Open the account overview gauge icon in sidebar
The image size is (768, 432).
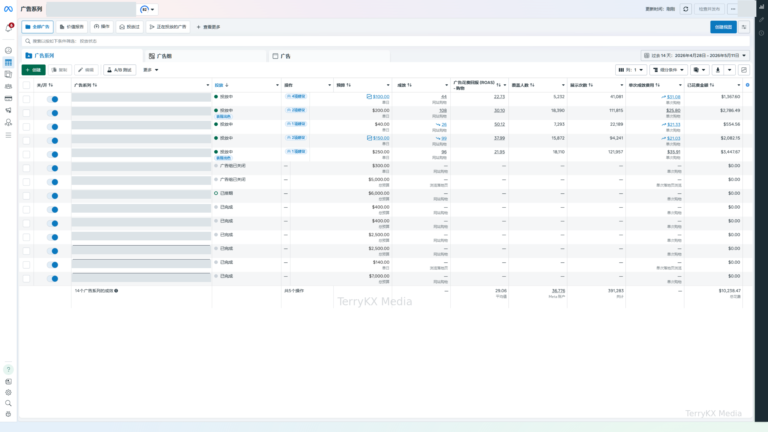[x=8, y=50]
